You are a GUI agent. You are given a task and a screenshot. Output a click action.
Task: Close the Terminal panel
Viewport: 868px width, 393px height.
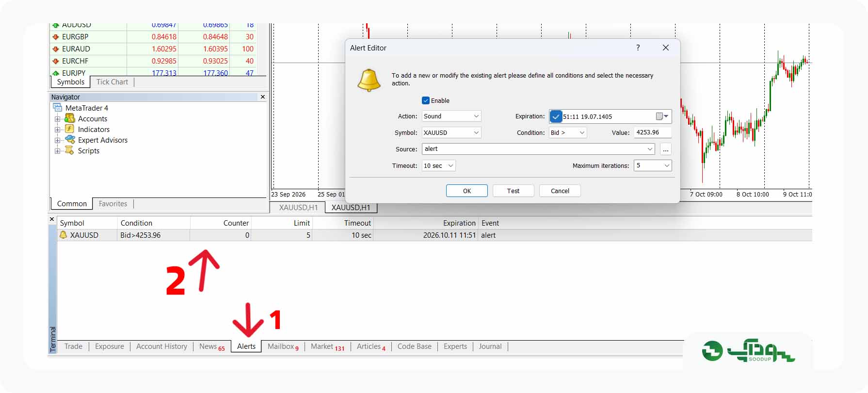click(52, 219)
